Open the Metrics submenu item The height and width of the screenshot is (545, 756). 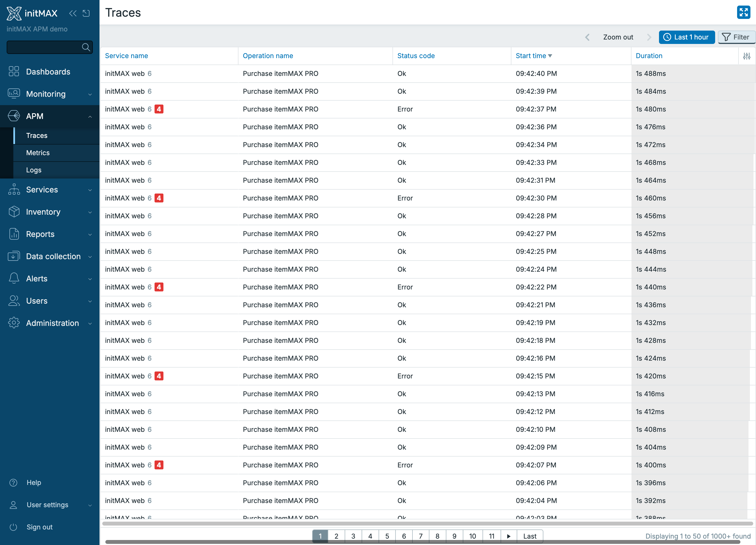[56, 153]
